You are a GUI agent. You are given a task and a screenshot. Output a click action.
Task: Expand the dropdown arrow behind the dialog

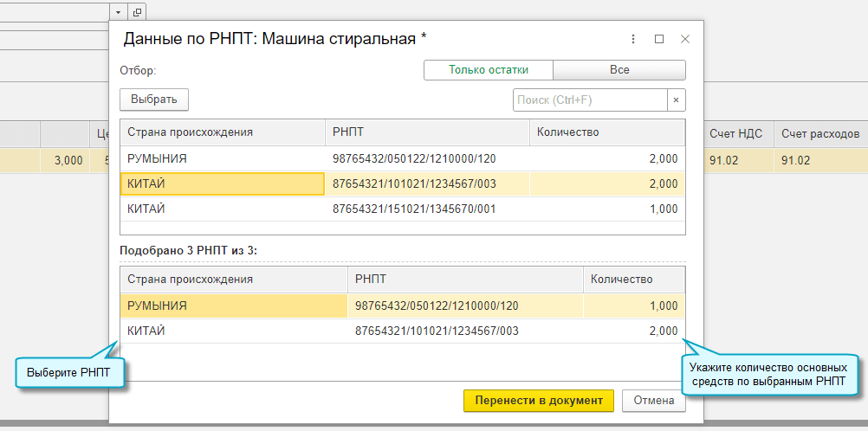point(118,12)
